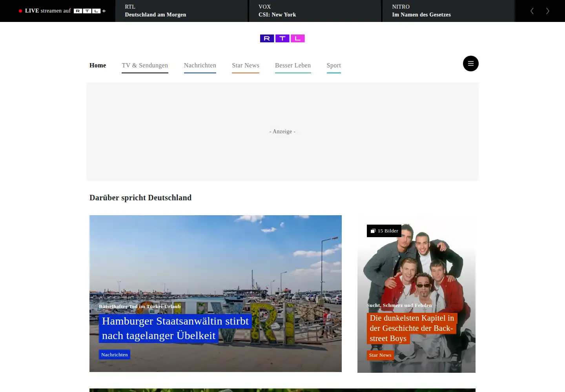Image resolution: width=565 pixels, height=392 pixels.
Task: Click the Star News tag on the Backstreet Boys card
Action: 380,355
